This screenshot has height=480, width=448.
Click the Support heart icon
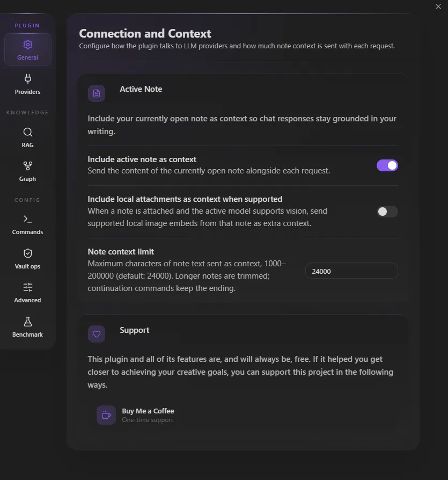97,334
